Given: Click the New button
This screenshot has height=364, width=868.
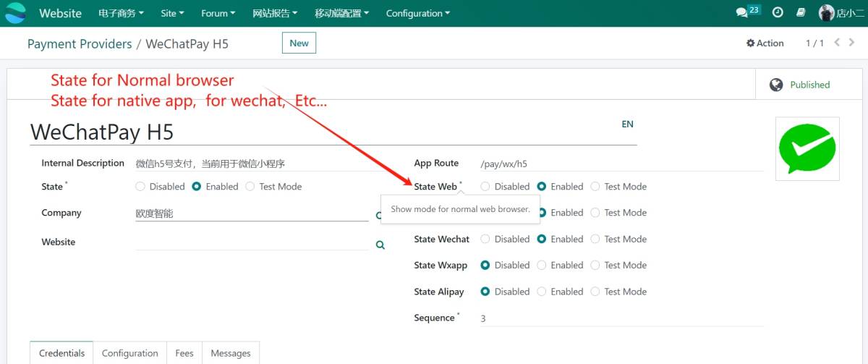Looking at the screenshot, I should click(x=299, y=43).
